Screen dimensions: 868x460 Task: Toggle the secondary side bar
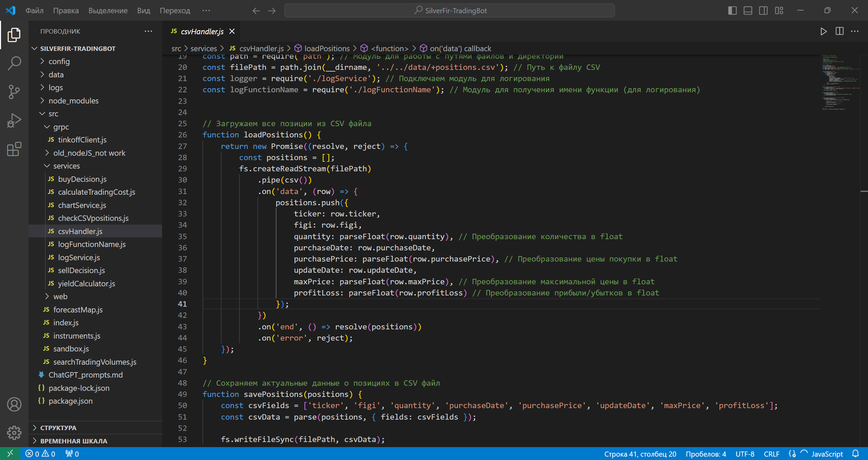click(x=763, y=11)
